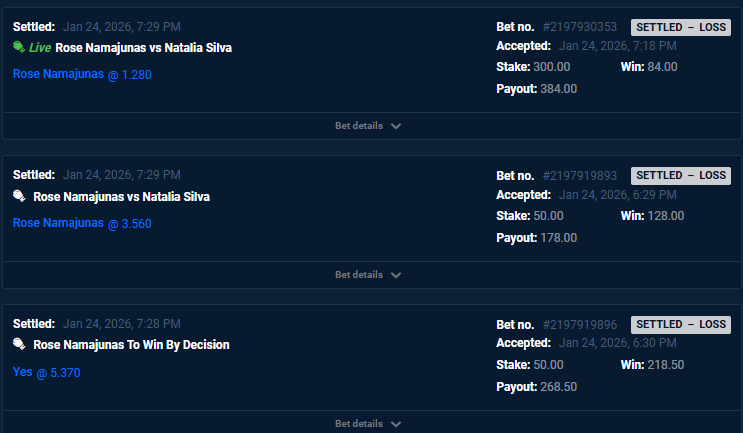
Task: Open Rose Namajunas @ 1.280 selection
Action: pos(82,74)
